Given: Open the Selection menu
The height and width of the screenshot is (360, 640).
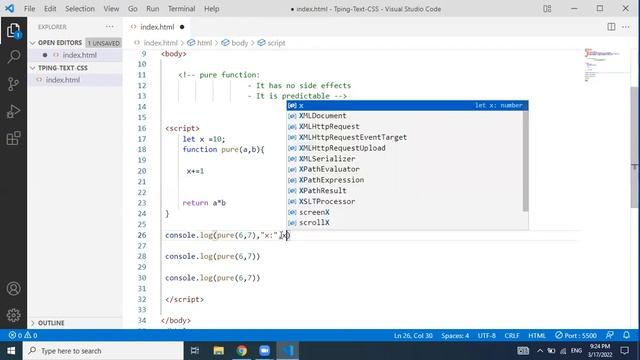Looking at the screenshot, I should coord(80,9).
